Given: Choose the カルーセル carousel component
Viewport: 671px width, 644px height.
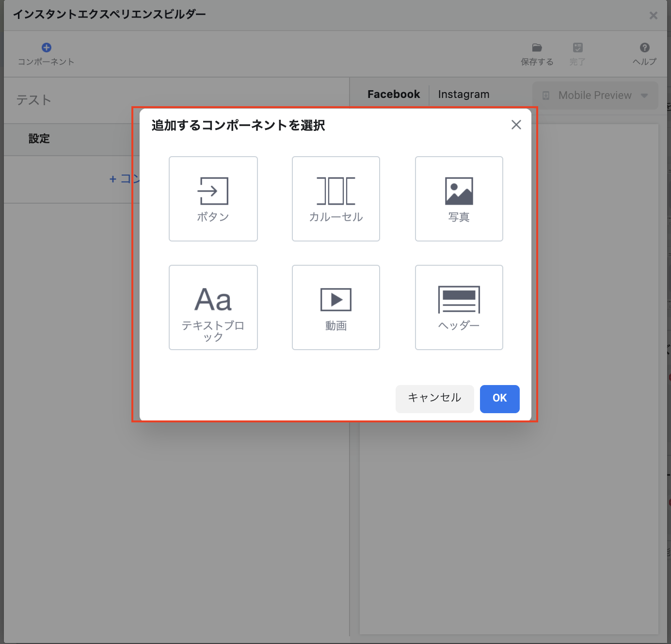Looking at the screenshot, I should [335, 199].
